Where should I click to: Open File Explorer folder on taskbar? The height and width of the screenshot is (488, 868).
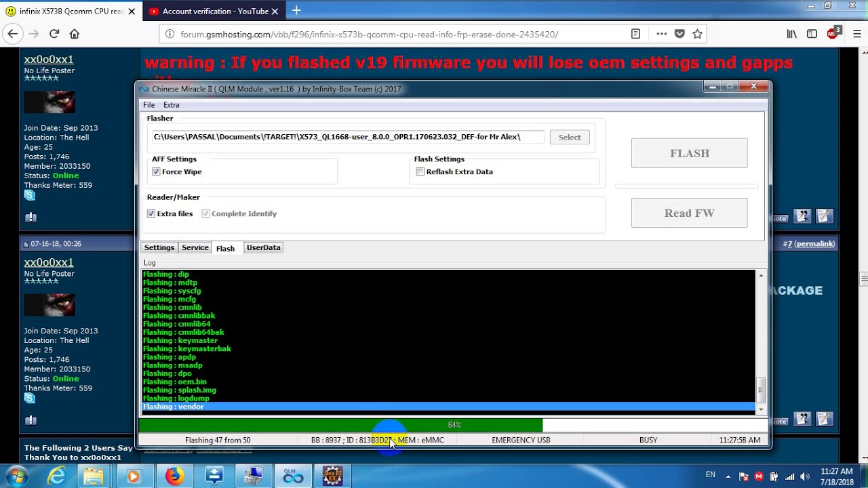(x=94, y=476)
